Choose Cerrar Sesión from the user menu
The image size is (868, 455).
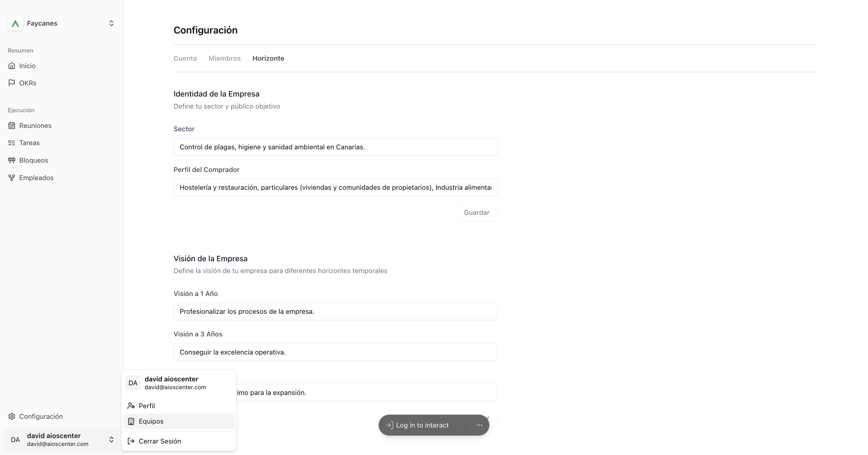(x=179, y=441)
